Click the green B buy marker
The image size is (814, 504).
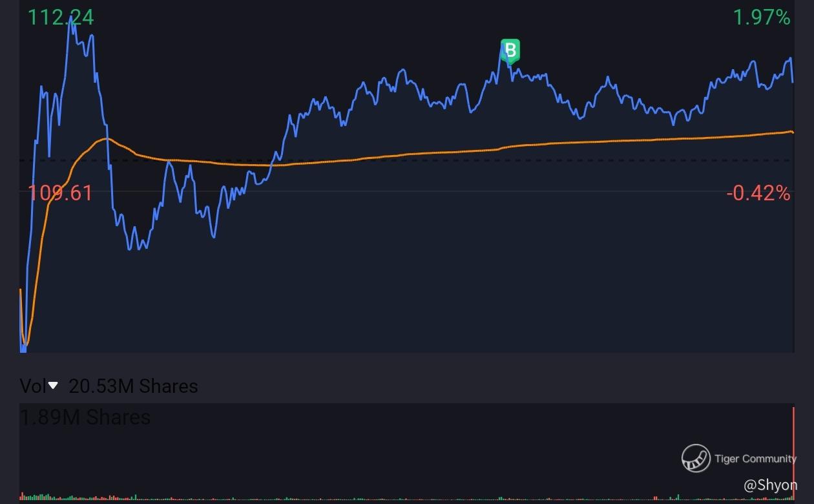pos(510,51)
